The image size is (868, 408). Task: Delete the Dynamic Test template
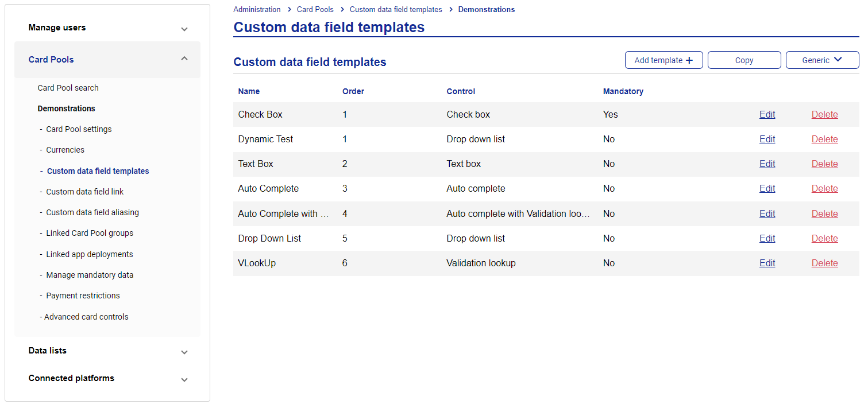click(824, 139)
